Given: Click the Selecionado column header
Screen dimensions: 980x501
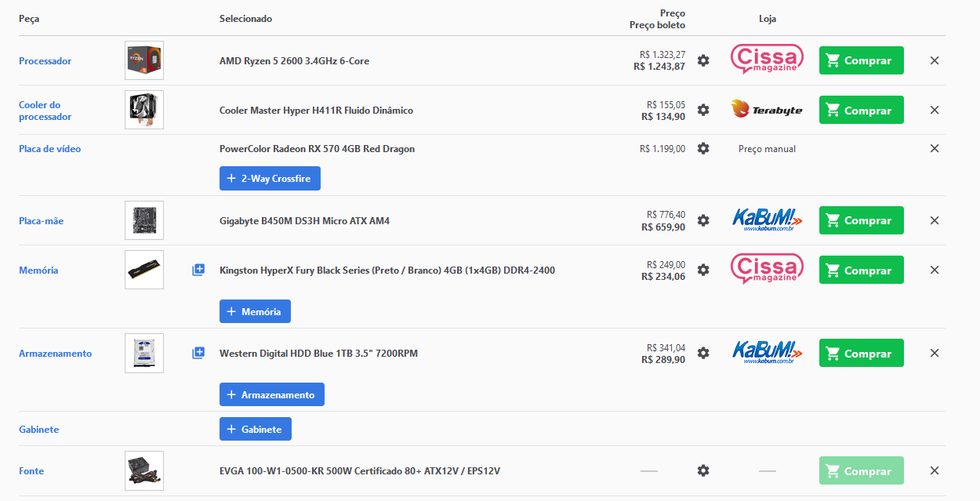Looking at the screenshot, I should click(245, 19).
